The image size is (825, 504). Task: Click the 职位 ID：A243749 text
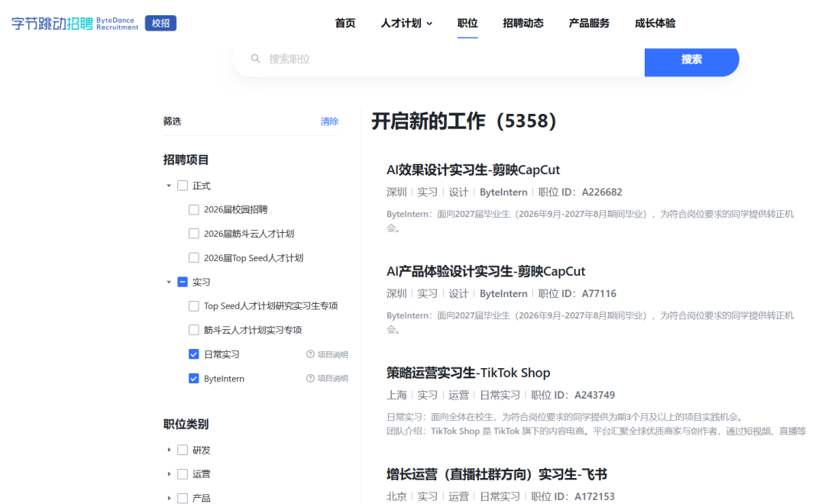[x=573, y=395]
